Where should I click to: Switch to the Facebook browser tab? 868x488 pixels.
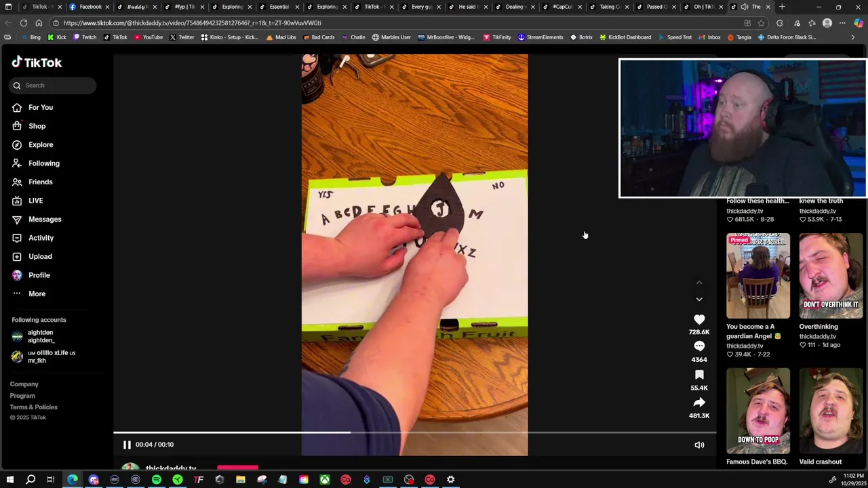(90, 7)
